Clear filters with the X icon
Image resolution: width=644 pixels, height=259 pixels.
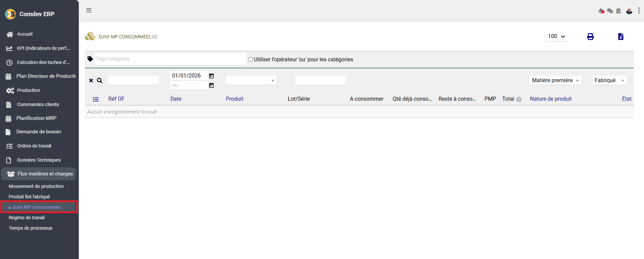tap(91, 80)
